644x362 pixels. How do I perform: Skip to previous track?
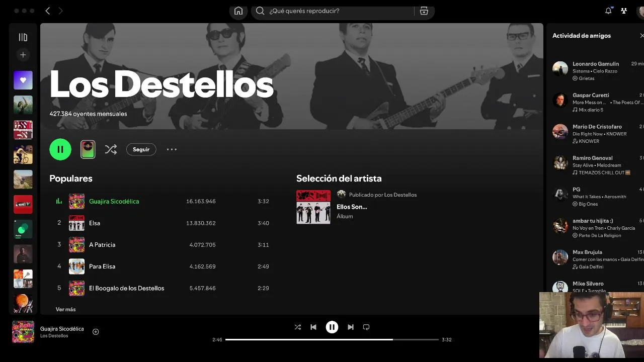click(x=313, y=327)
